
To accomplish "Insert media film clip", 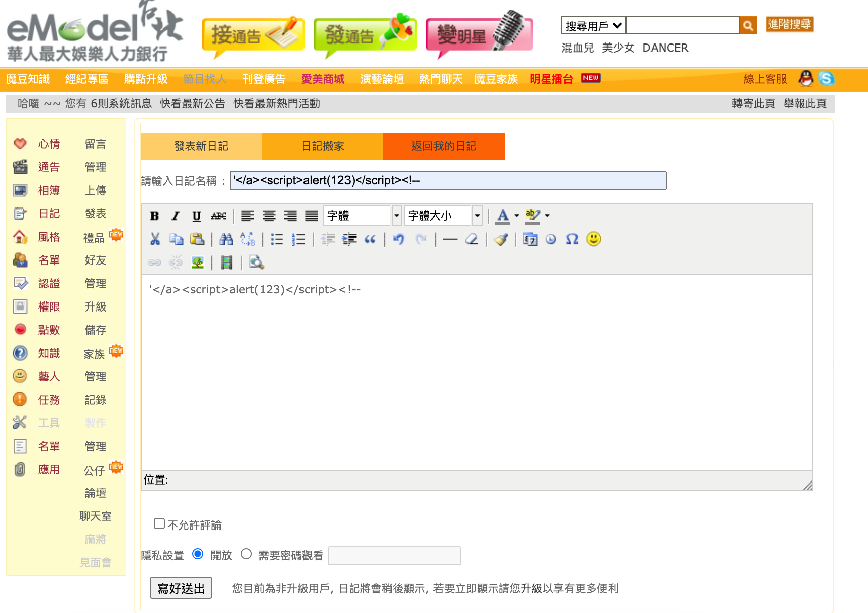I will 227,262.
